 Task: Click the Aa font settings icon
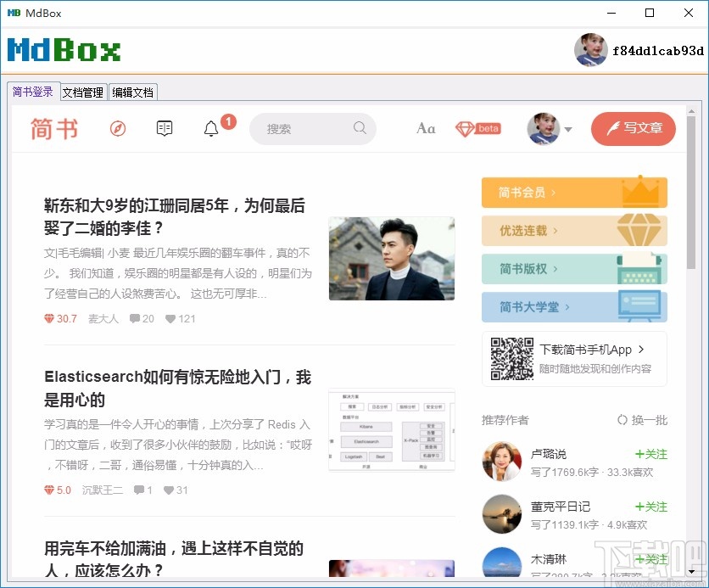click(x=426, y=128)
